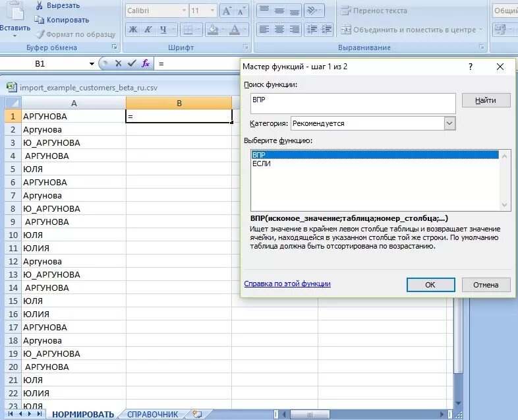Image resolution: width=518 pixels, height=420 pixels.
Task: Click the insert new worksheet tab icon
Action: point(197,414)
